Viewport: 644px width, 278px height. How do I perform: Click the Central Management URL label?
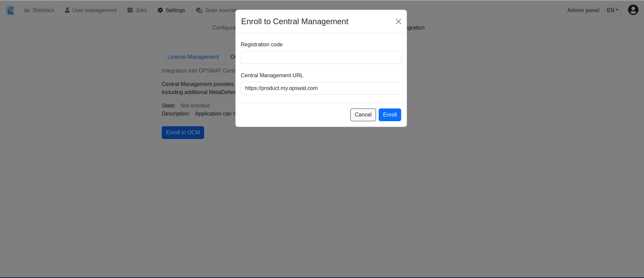272,75
